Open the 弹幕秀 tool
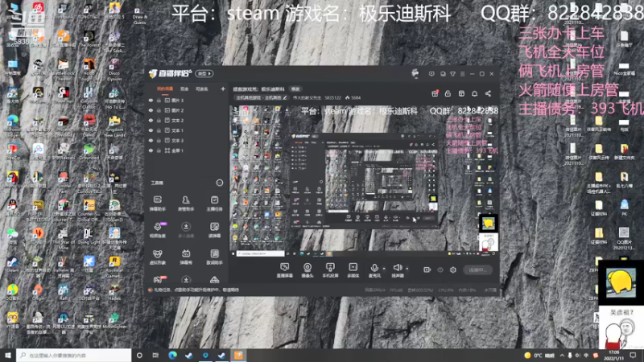The width and height of the screenshot is (644, 362). coord(186,257)
